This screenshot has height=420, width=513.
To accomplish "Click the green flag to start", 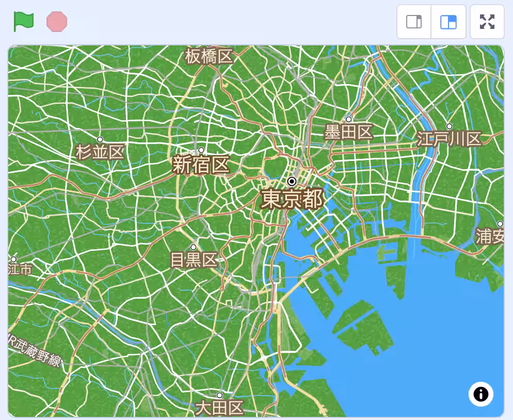I will [24, 22].
